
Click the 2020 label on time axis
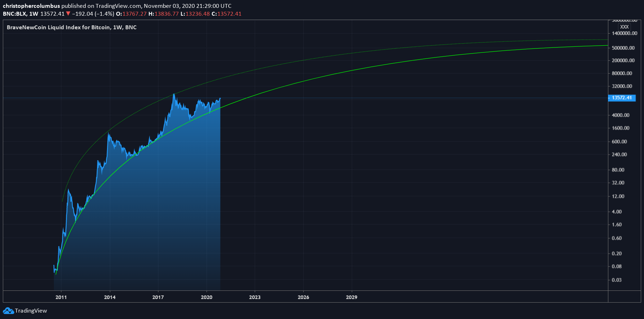(x=207, y=297)
